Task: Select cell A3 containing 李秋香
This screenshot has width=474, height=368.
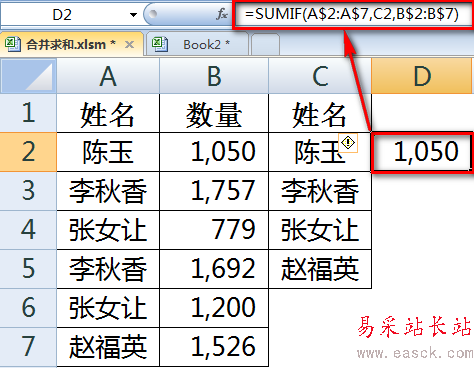Action: coord(108,191)
